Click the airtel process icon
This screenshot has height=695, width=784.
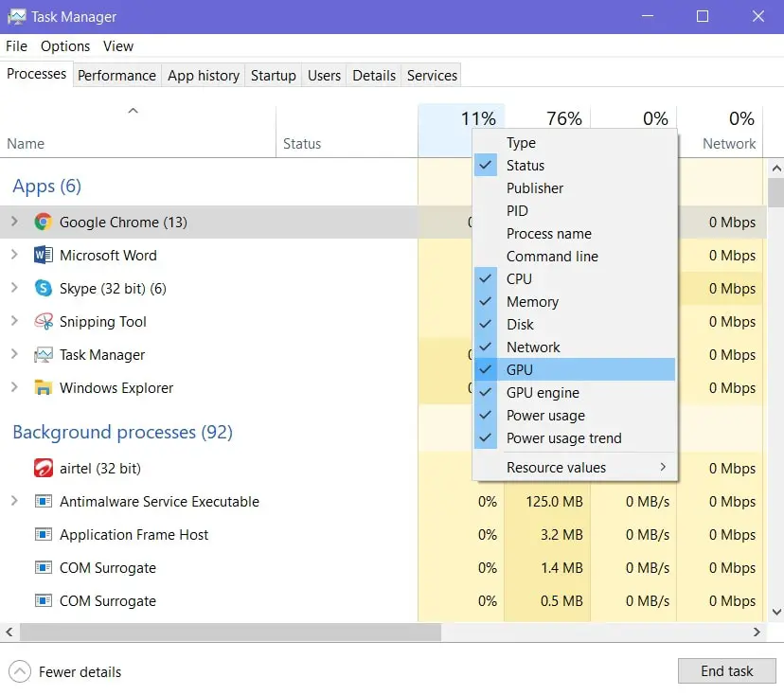(x=44, y=468)
